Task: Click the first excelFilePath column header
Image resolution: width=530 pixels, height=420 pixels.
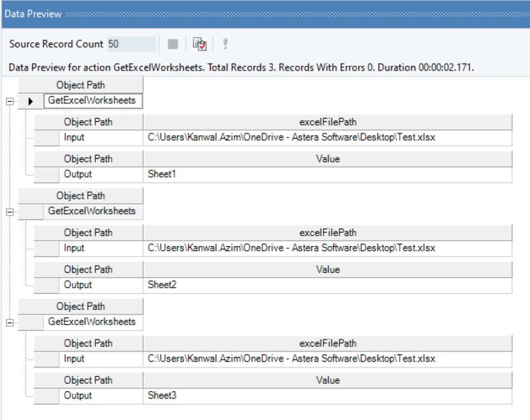Action: point(328,122)
